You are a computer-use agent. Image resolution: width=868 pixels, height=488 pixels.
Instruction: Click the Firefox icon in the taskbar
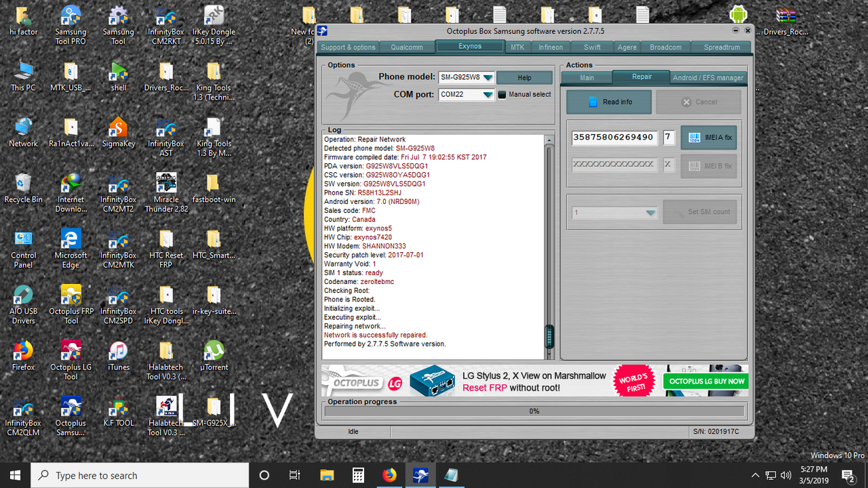pos(389,475)
